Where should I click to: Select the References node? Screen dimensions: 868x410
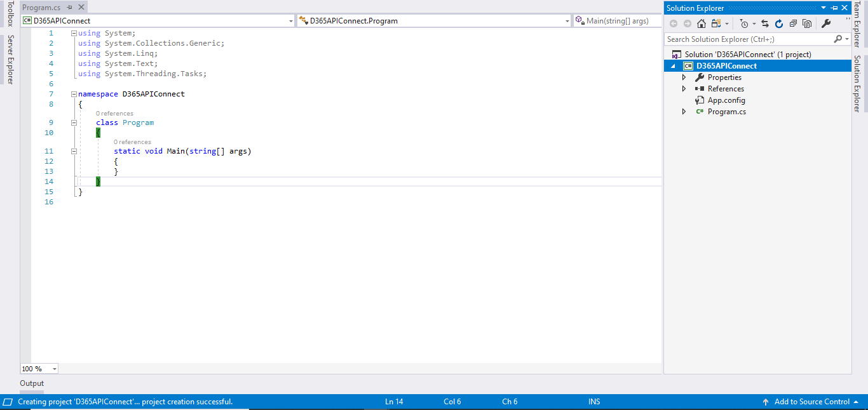coord(726,89)
